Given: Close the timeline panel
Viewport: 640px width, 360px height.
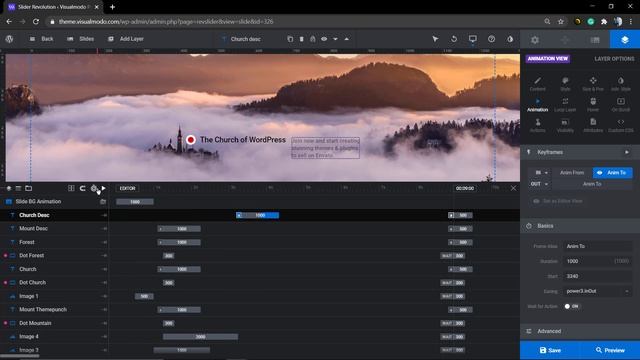Looking at the screenshot, I should point(513,188).
